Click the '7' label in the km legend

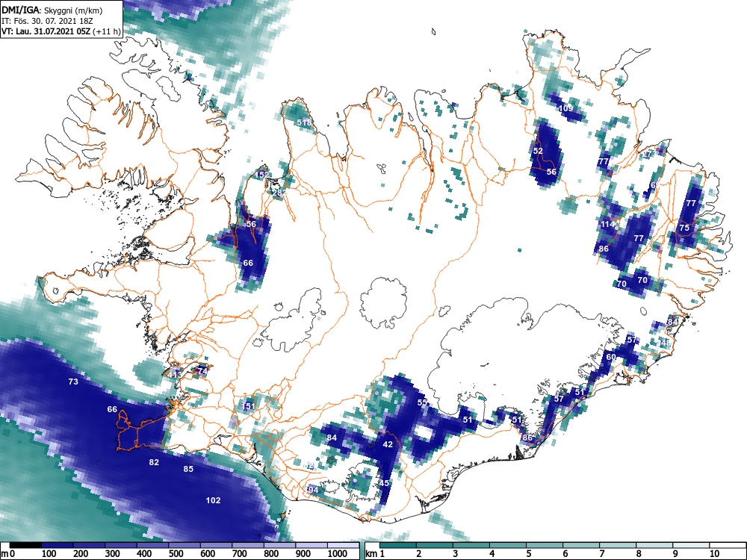(602, 554)
